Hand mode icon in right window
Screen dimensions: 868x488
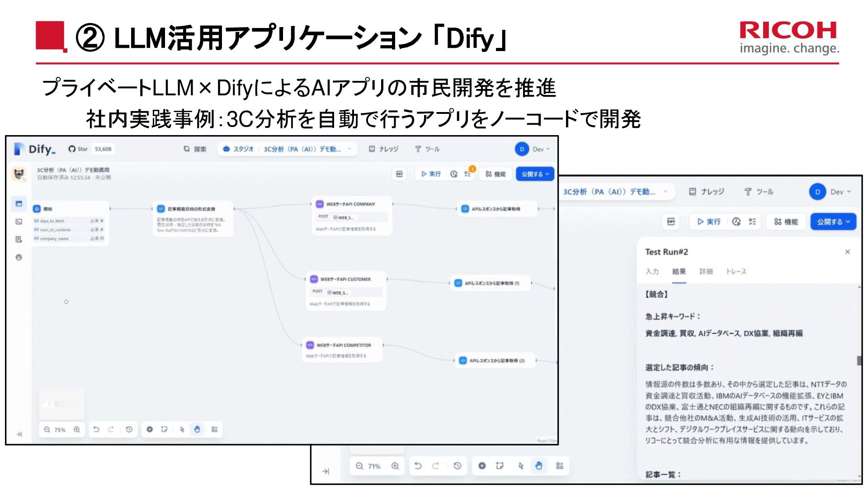(538, 466)
